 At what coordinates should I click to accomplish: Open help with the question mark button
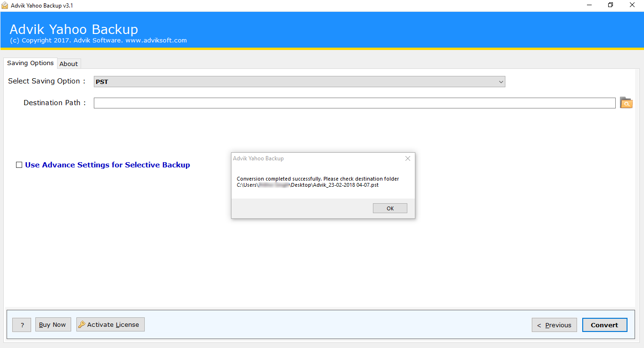point(22,325)
